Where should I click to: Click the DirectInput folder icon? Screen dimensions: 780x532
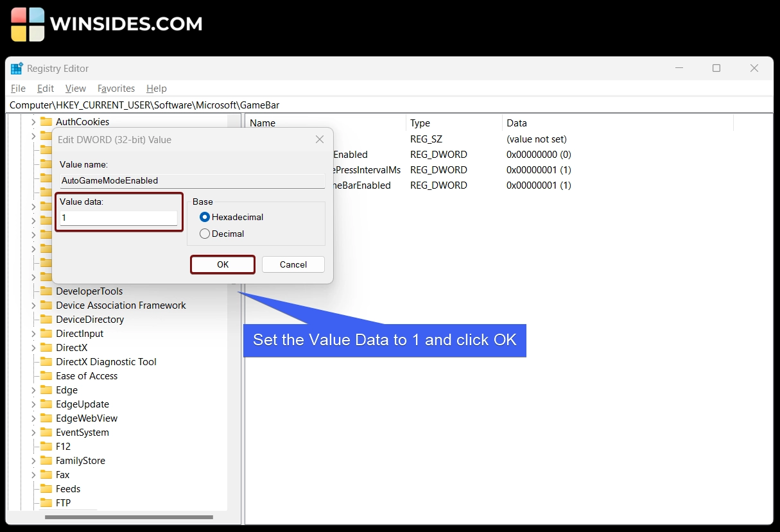point(46,333)
